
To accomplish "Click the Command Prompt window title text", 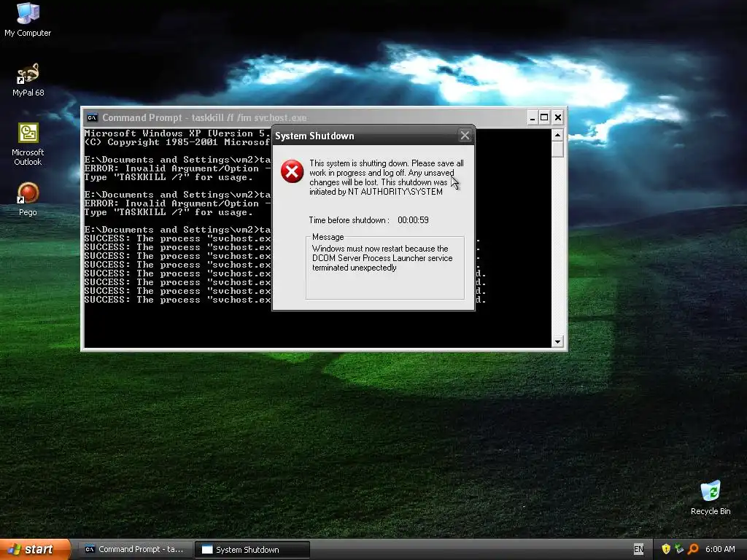I will coord(204,117).
